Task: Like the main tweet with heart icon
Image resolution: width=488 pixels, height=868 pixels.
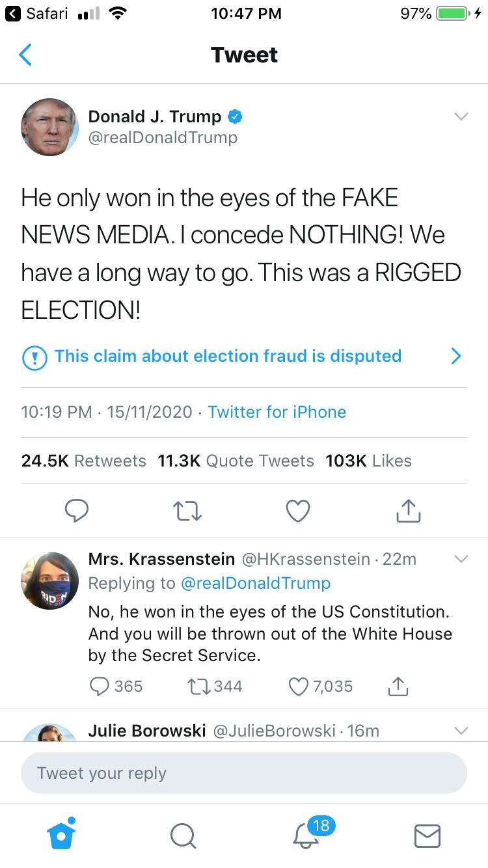Action: (298, 511)
